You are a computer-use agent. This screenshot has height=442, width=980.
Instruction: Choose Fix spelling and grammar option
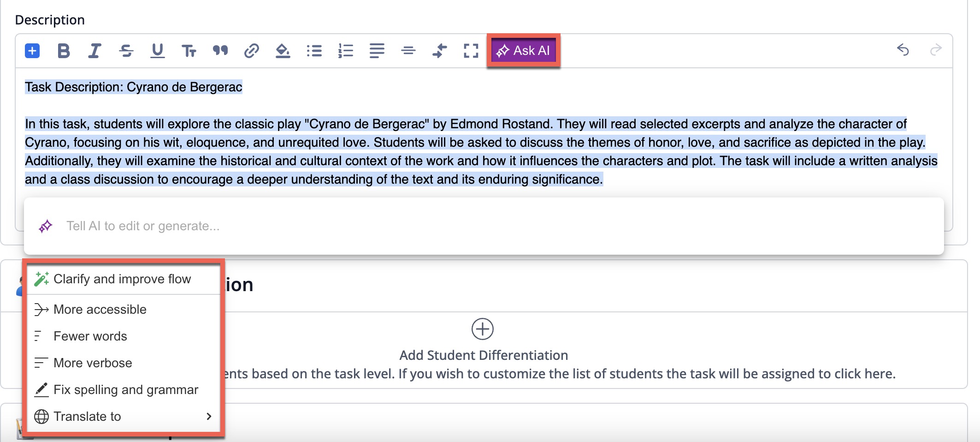click(125, 390)
